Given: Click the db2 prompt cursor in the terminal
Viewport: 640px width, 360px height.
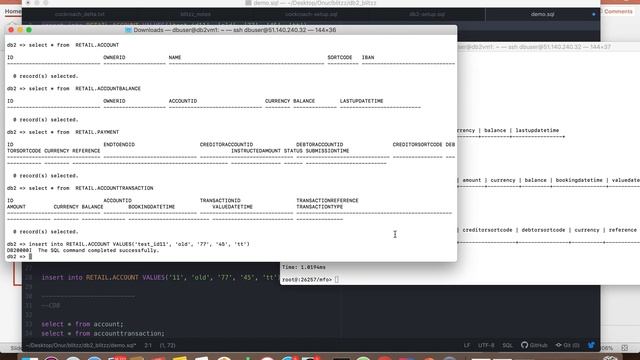Looking at the screenshot, I should (30, 257).
